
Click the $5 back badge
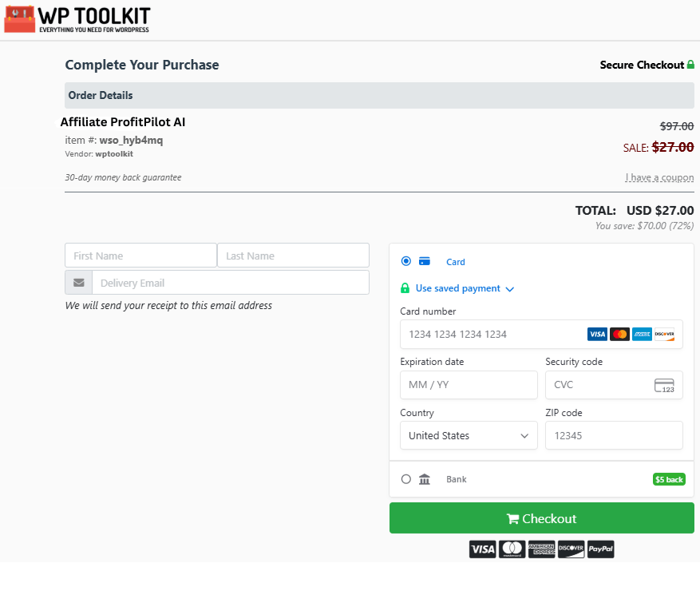coord(669,479)
